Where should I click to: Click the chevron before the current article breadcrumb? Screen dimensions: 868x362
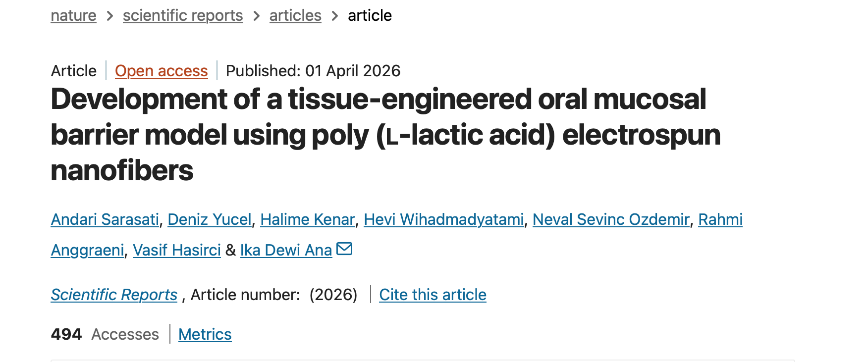(335, 16)
